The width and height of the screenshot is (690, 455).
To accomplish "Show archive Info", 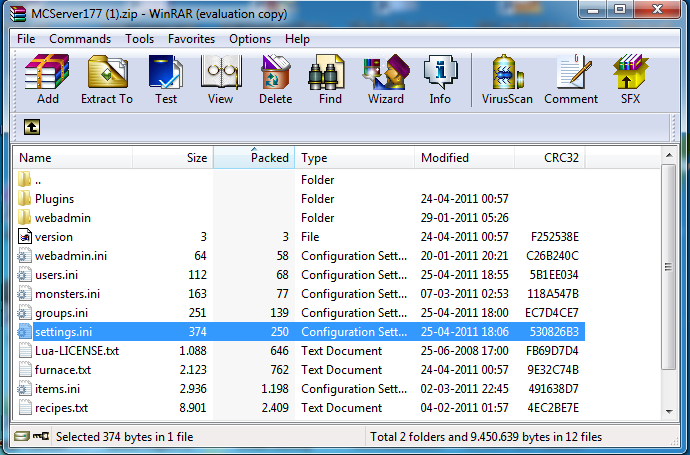I will click(x=440, y=79).
